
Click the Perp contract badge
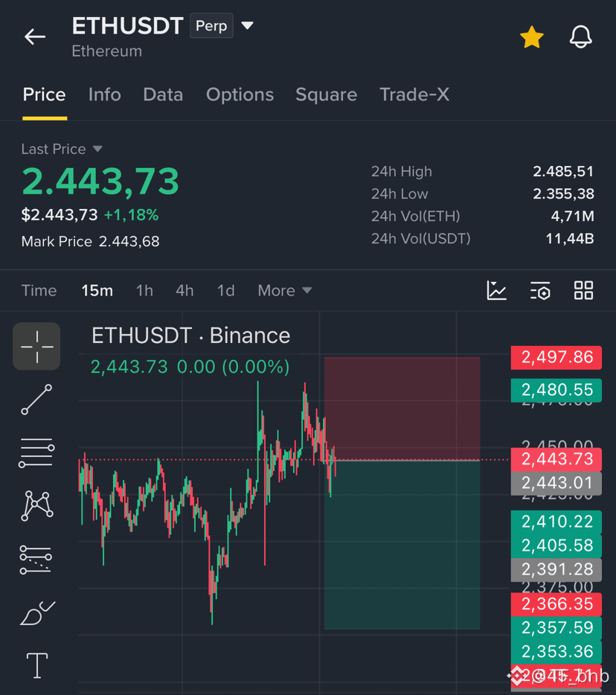click(x=211, y=26)
